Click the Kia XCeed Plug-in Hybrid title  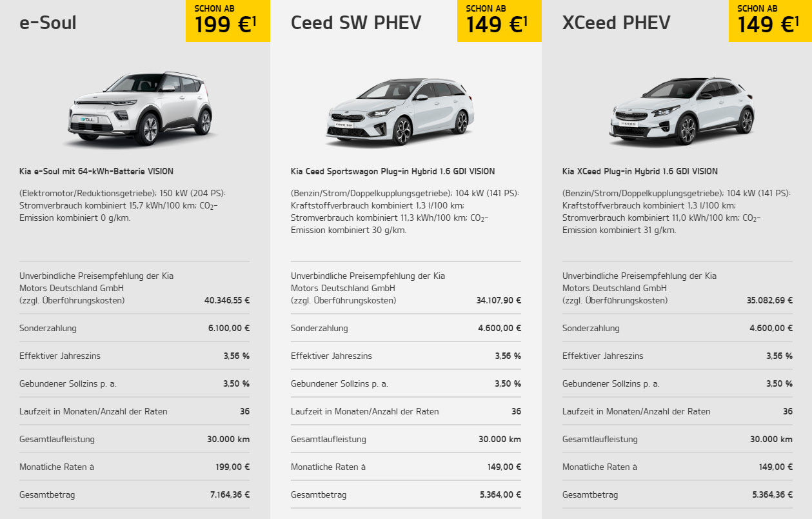pos(640,172)
